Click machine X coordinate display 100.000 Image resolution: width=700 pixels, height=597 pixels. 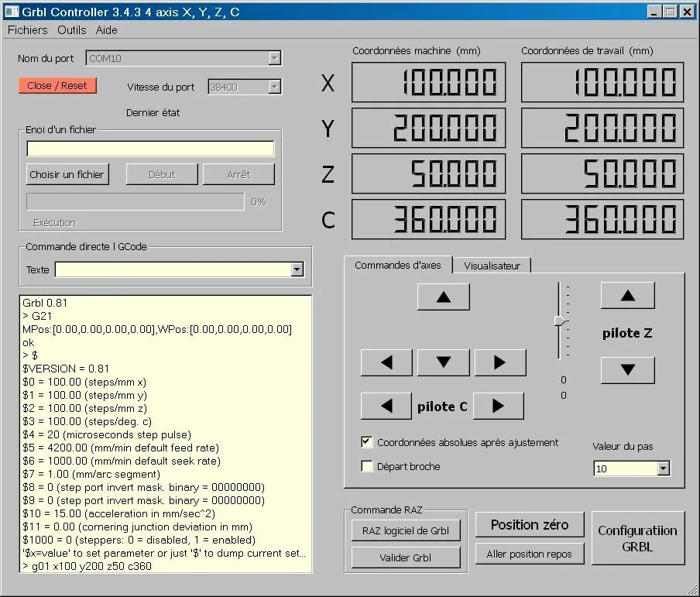click(428, 82)
